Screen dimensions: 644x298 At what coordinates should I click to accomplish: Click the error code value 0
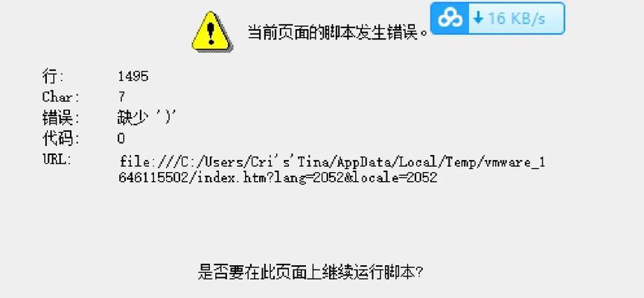(121, 139)
